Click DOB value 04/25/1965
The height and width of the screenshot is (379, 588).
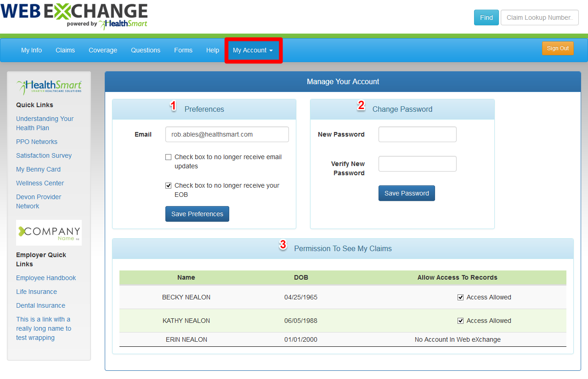coord(301,297)
